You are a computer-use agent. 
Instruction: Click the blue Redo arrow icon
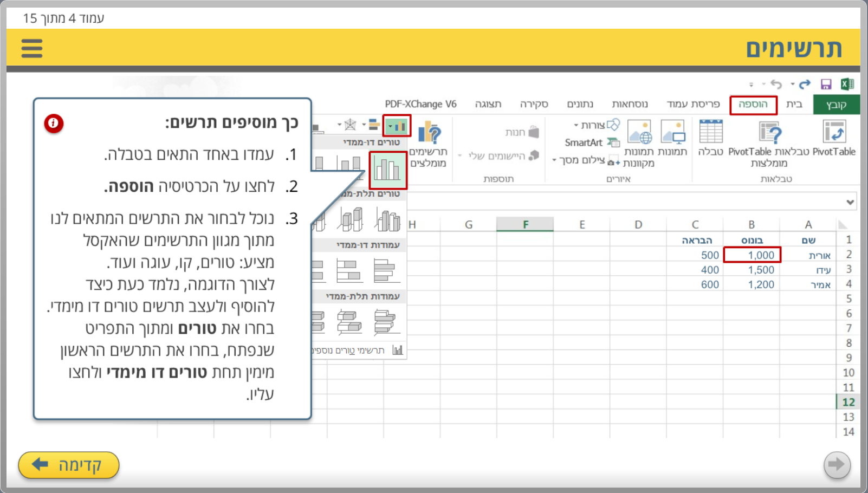(x=805, y=84)
